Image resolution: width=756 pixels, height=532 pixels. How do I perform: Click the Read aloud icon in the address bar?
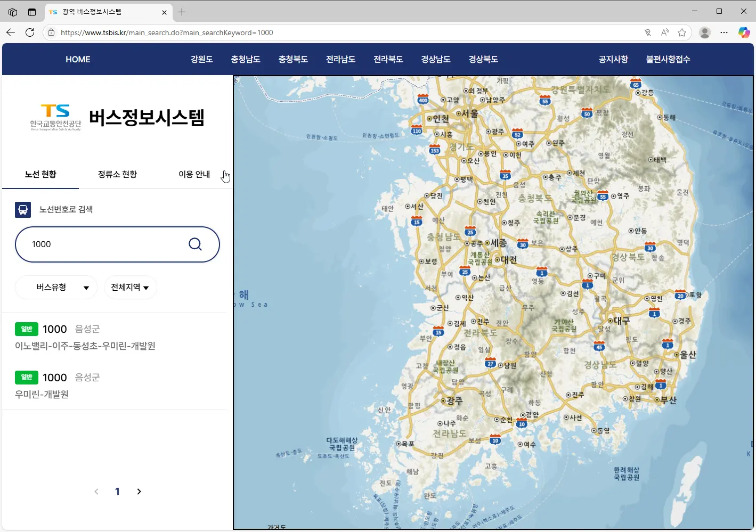(664, 32)
